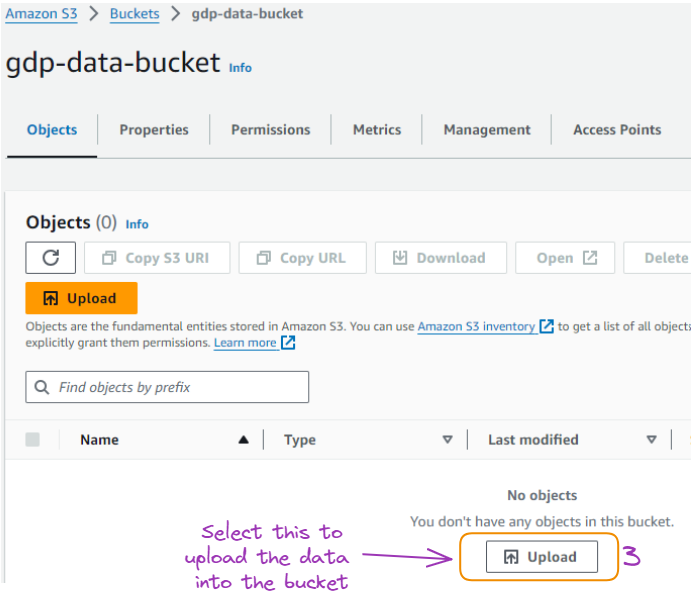
Task: Toggle the select-all objects checkbox
Action: 33,439
